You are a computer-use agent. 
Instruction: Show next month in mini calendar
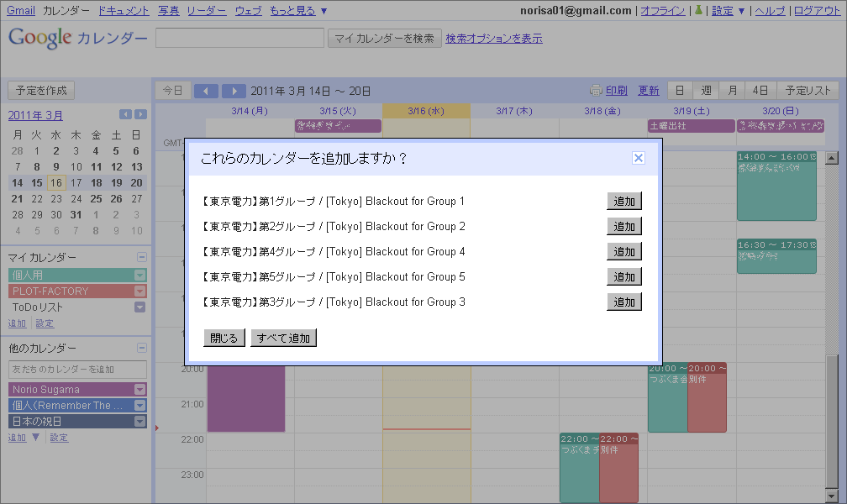click(x=140, y=114)
